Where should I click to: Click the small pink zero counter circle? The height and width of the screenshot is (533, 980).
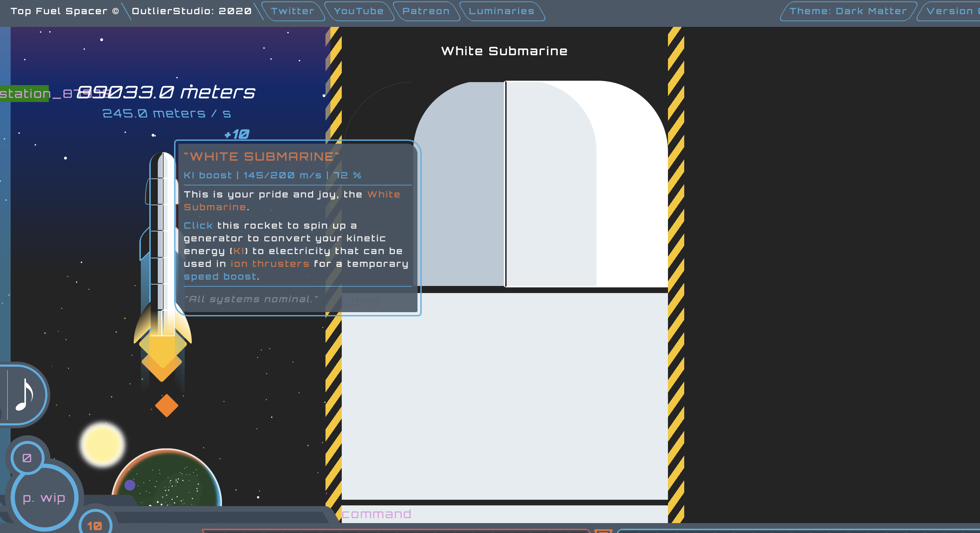[x=27, y=458]
